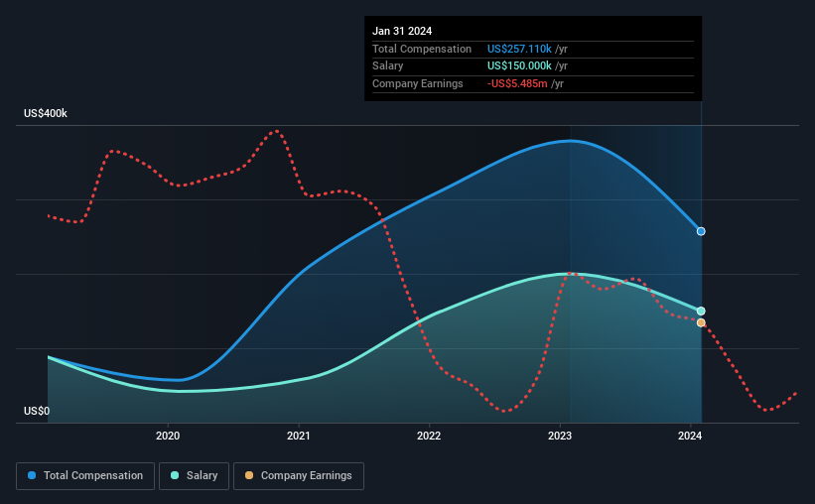
Task: Click the teal Salary data point marker
Action: tap(701, 311)
